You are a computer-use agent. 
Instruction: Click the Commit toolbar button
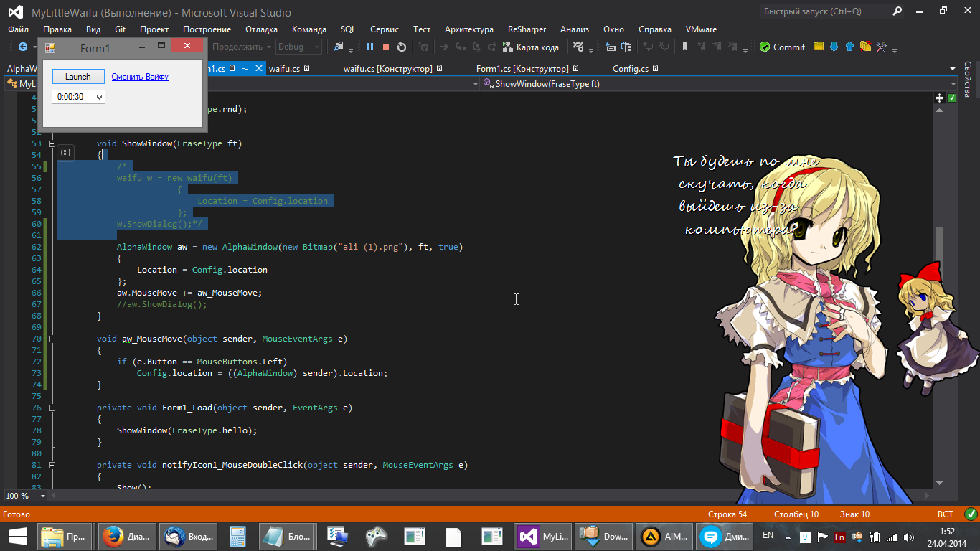click(x=782, y=47)
